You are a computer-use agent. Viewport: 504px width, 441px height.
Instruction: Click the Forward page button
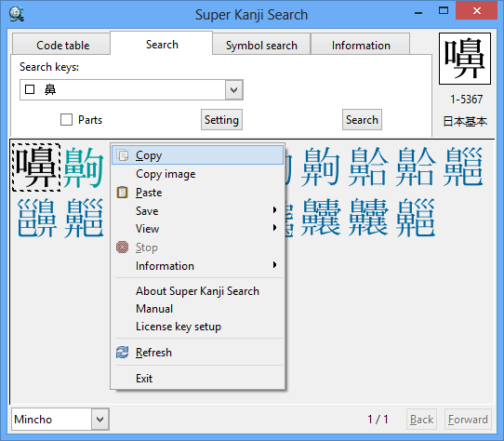[468, 419]
